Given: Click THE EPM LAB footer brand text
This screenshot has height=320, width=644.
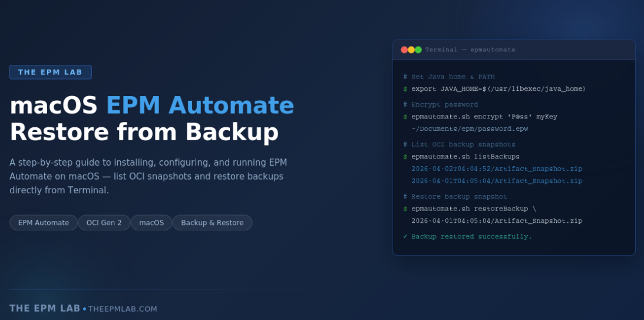Looking at the screenshot, I should [45, 308].
